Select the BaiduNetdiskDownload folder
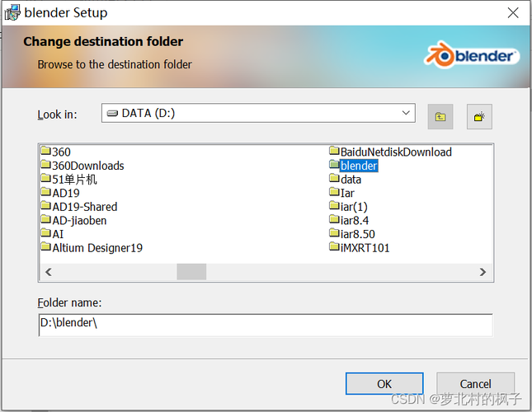This screenshot has height=412, width=532. coord(390,152)
